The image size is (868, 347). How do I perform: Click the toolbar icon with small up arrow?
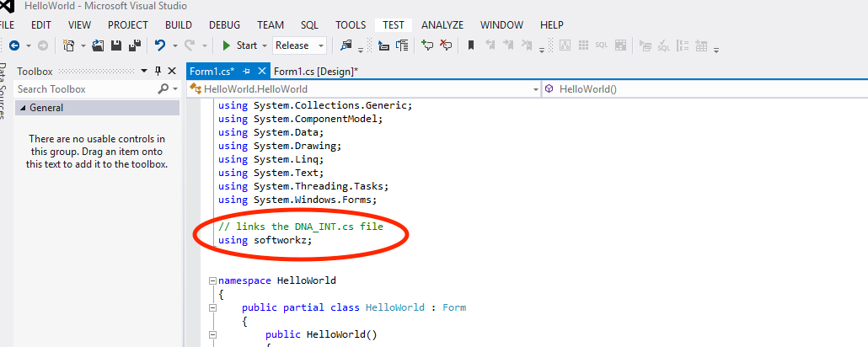coord(383,46)
